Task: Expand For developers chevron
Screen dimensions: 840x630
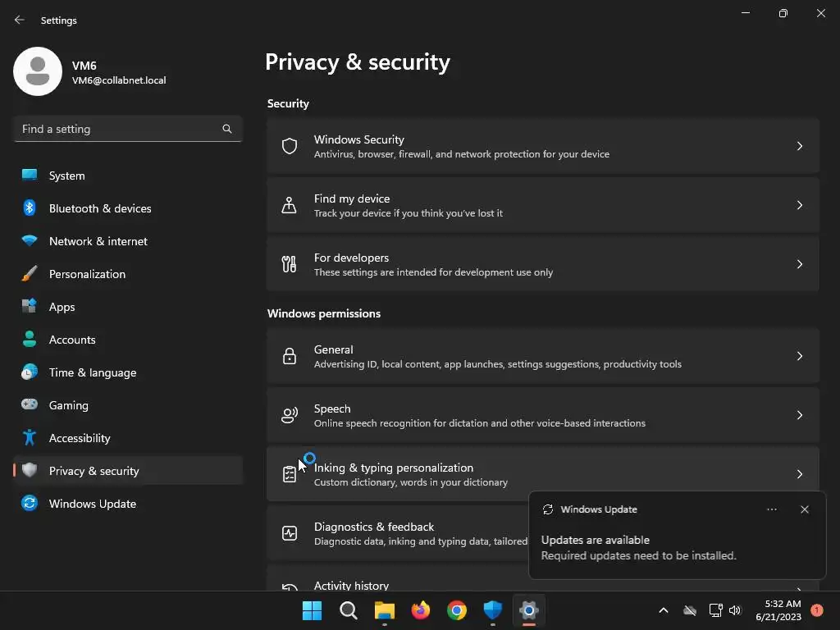Action: click(x=799, y=264)
